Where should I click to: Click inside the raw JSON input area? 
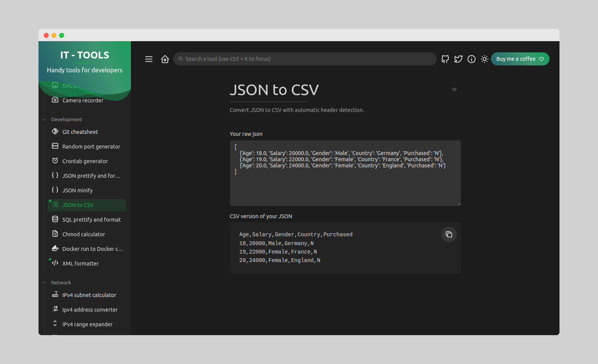[345, 173]
